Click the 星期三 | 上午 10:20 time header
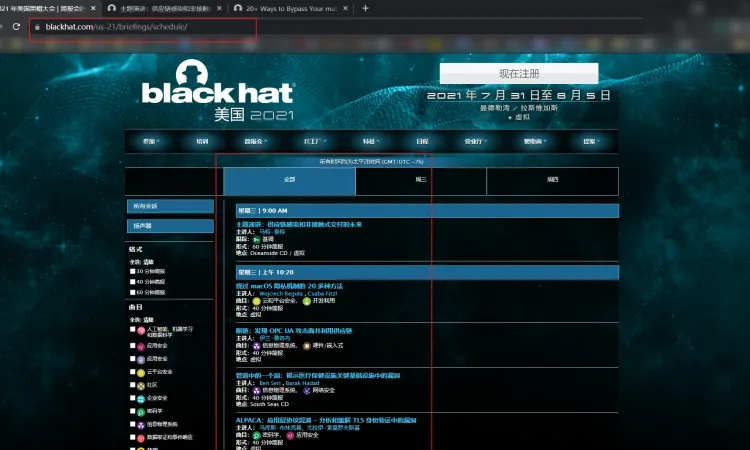This screenshot has height=450, width=750. [x=427, y=273]
